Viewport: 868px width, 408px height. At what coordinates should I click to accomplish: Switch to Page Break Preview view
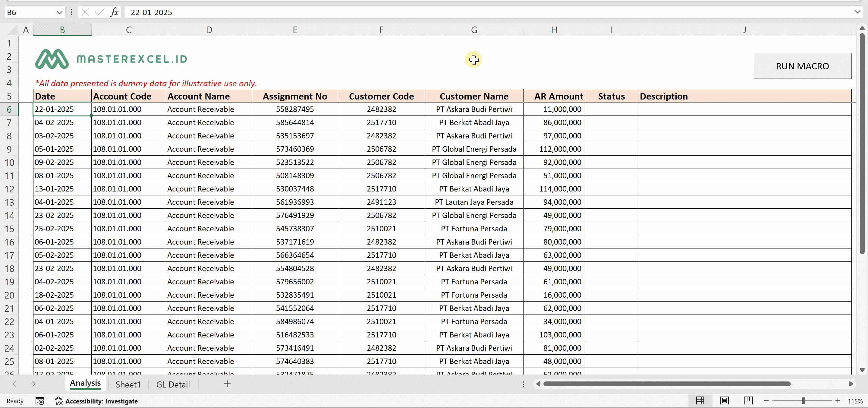click(x=748, y=400)
